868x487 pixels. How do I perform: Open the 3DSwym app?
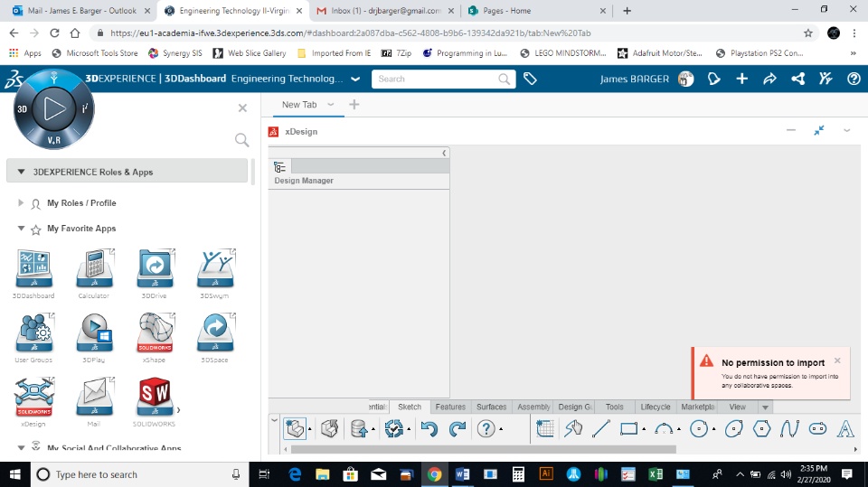[x=215, y=269]
